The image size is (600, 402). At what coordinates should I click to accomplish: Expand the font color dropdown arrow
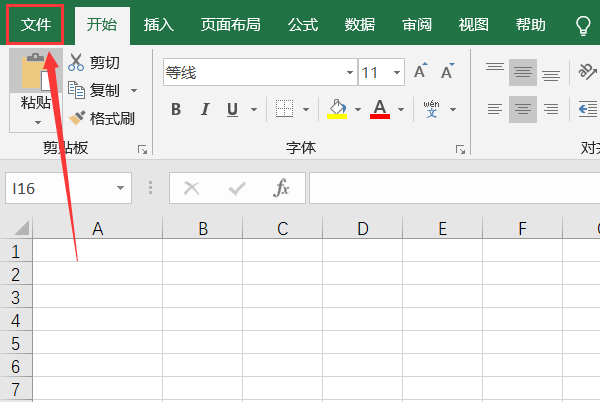point(401,109)
